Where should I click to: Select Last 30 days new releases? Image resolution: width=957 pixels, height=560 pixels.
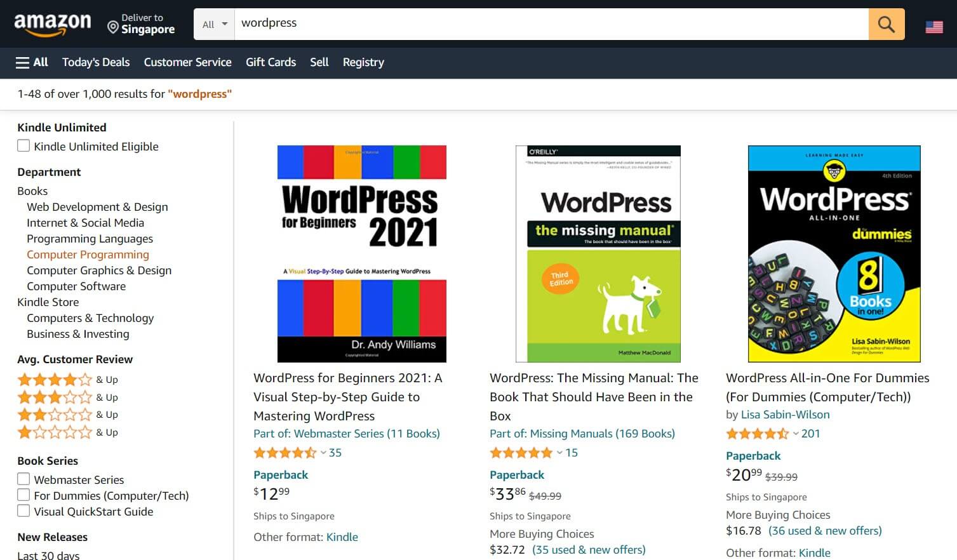click(x=48, y=555)
